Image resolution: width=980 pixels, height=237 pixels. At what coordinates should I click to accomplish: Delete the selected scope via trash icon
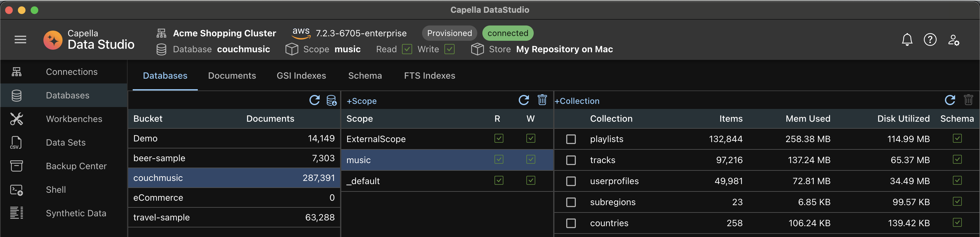[x=542, y=100]
